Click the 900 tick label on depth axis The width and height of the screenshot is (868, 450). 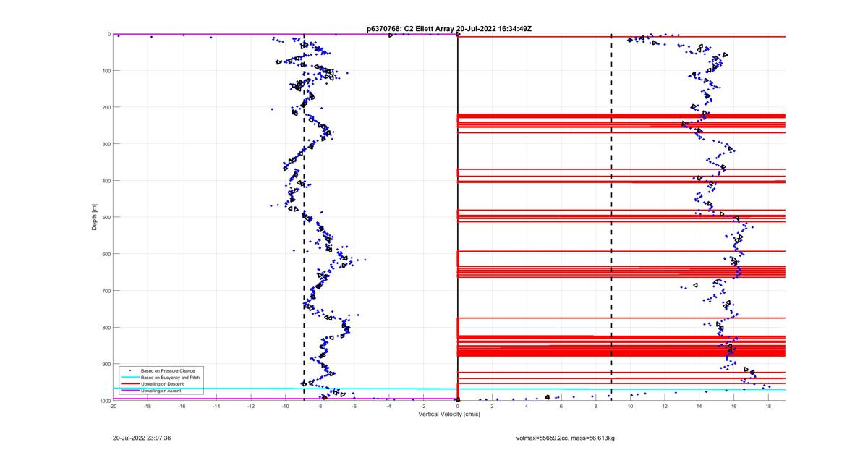pos(105,364)
